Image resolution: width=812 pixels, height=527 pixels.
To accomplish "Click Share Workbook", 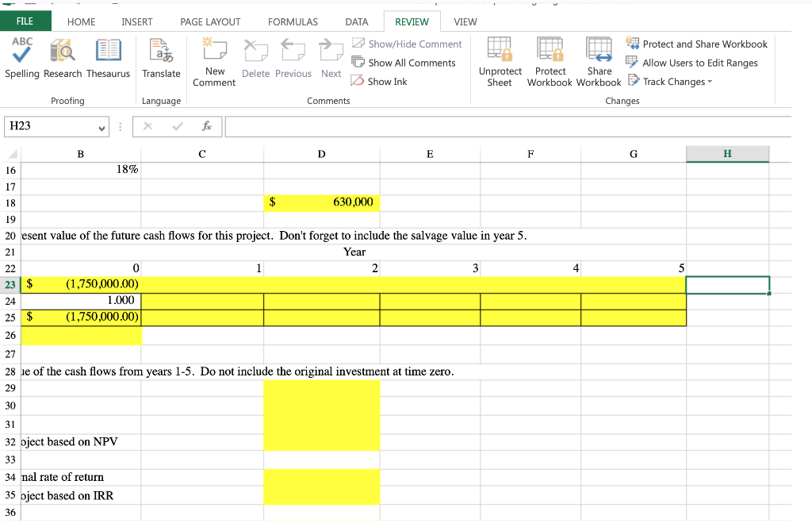I will (599, 61).
